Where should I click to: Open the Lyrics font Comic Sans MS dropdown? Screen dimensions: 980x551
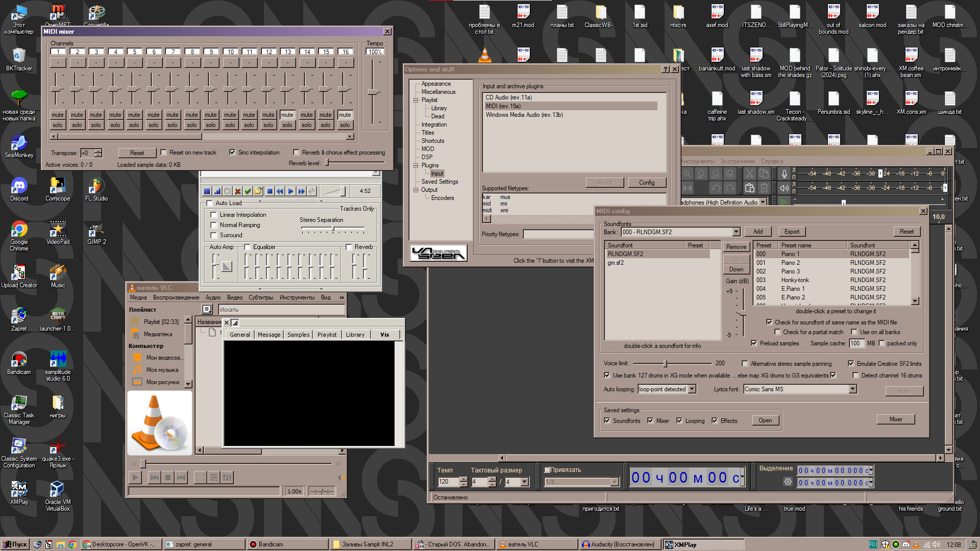pyautogui.click(x=852, y=389)
